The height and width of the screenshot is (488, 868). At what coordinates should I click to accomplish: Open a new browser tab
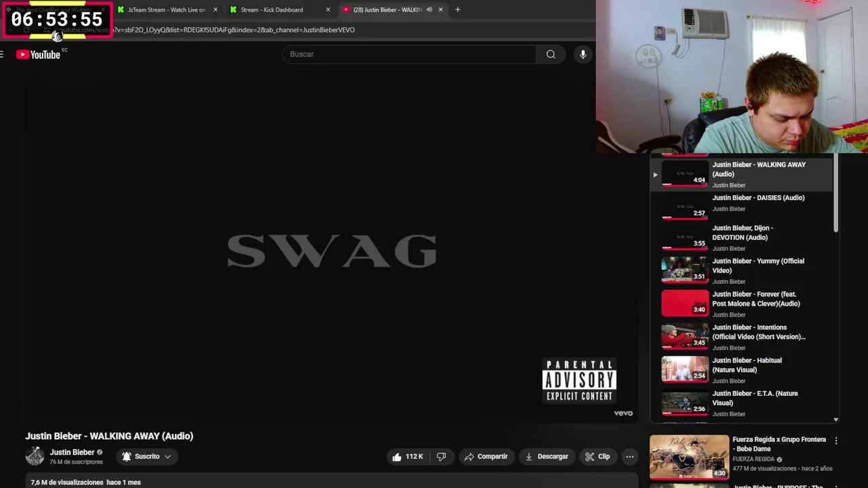coord(458,9)
